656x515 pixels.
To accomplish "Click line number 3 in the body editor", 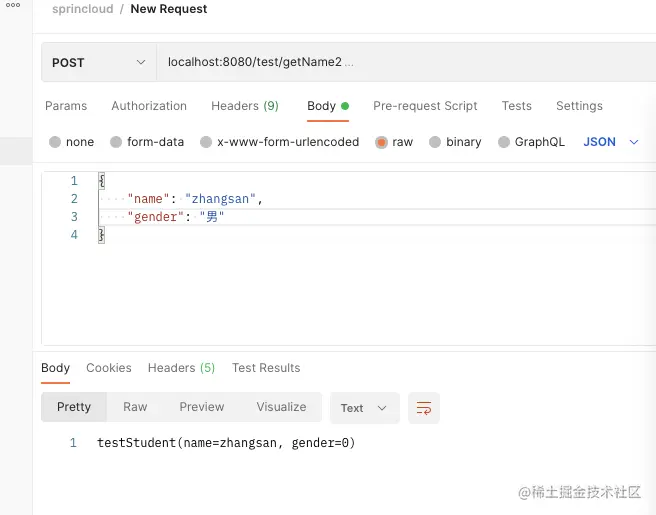I will pos(74,217).
